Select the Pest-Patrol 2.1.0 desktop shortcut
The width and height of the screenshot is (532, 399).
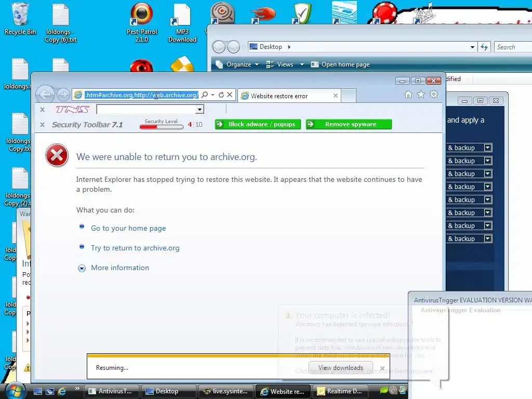[x=142, y=22]
